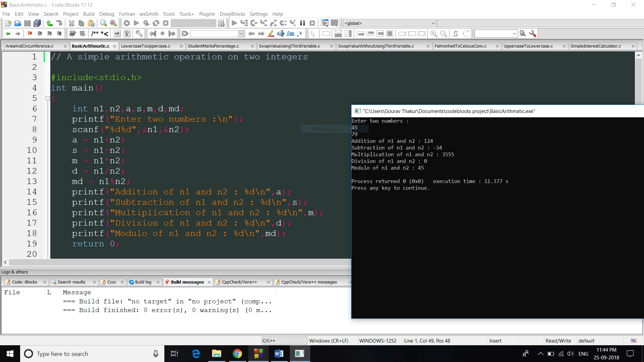Click the Cut scissors icon

[x=71, y=23]
